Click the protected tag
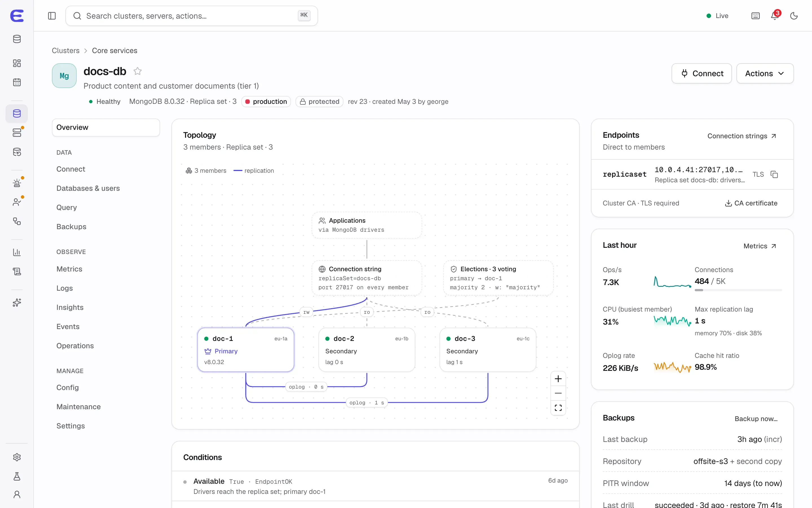The height and width of the screenshot is (508, 812). pos(319,102)
